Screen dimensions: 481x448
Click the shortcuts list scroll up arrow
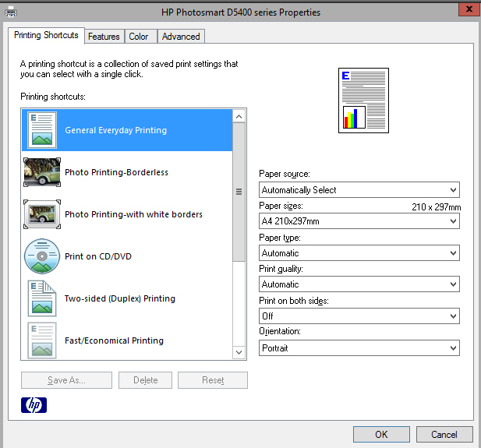(239, 117)
